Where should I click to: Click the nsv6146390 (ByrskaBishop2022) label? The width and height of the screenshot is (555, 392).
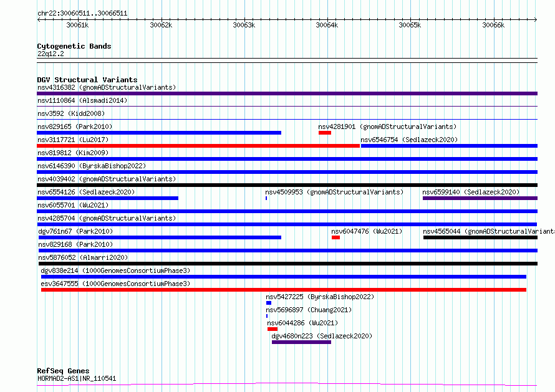point(92,166)
